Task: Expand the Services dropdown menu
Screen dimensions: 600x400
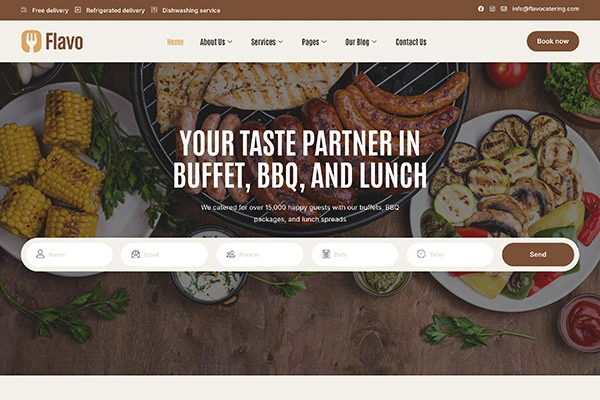Action: [267, 42]
